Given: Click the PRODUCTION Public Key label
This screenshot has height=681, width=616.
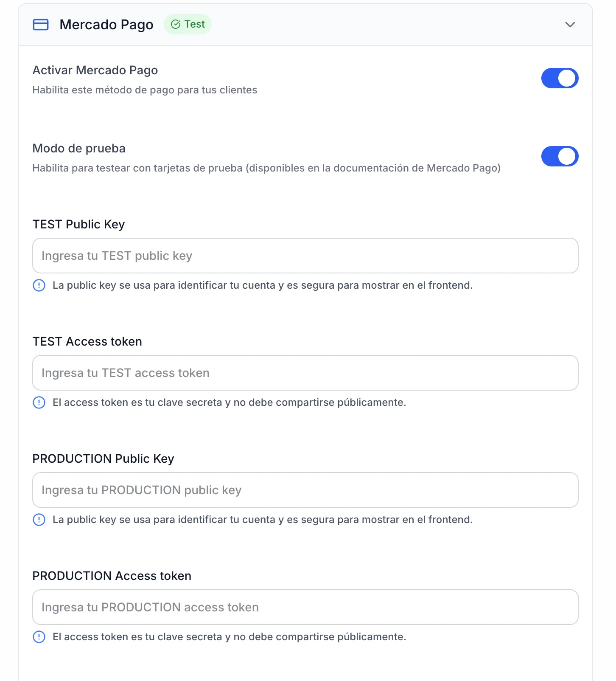Looking at the screenshot, I should (103, 459).
